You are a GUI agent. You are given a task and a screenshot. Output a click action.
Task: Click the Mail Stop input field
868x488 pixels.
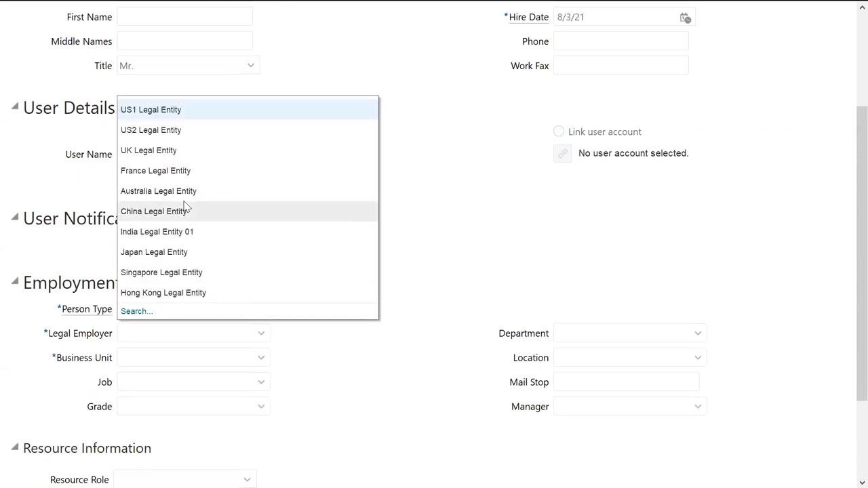coord(626,382)
